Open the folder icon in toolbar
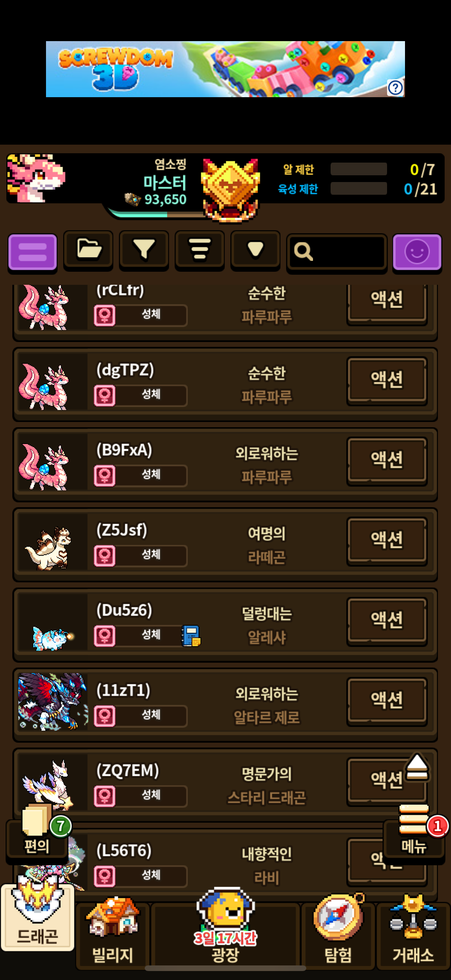Viewport: 451px width, 980px height. point(88,251)
